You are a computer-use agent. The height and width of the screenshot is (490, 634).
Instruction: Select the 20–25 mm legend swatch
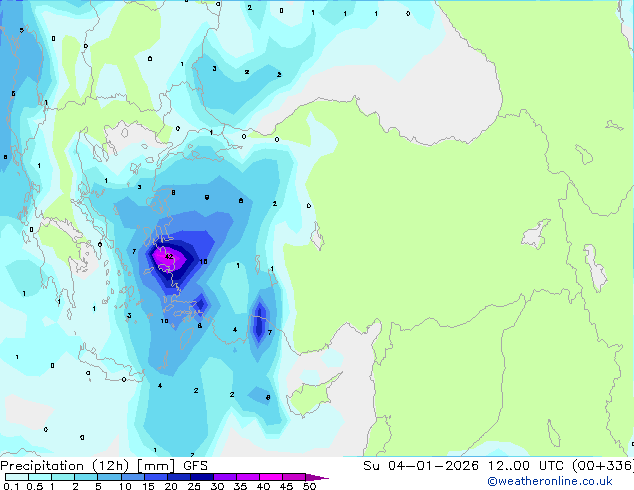tap(179, 477)
